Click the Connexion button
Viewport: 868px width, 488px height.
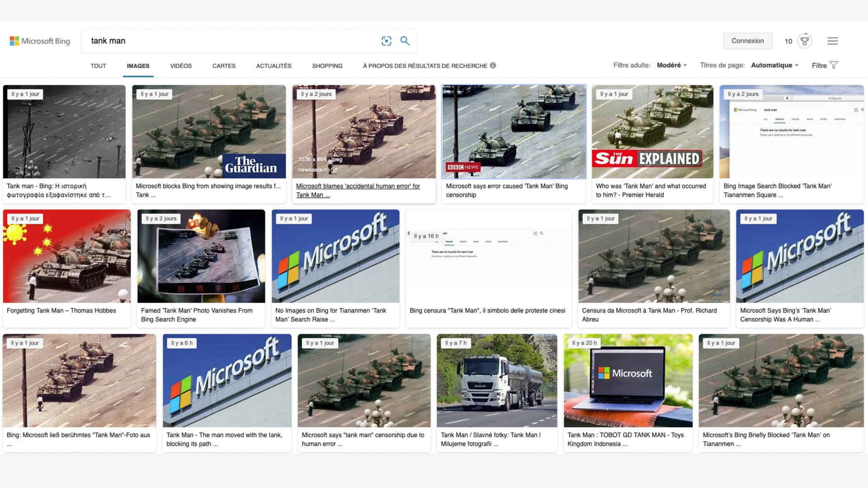point(747,41)
